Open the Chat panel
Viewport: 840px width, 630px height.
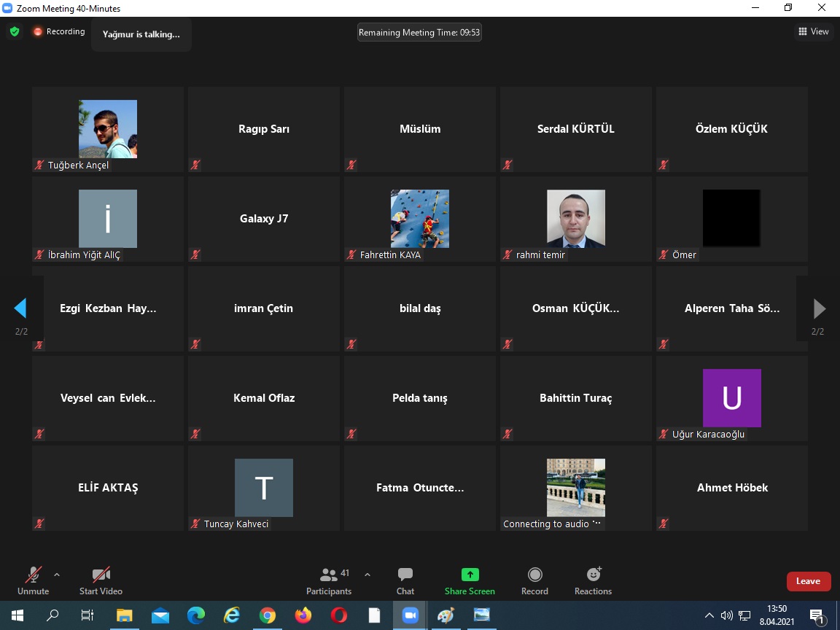pos(405,580)
